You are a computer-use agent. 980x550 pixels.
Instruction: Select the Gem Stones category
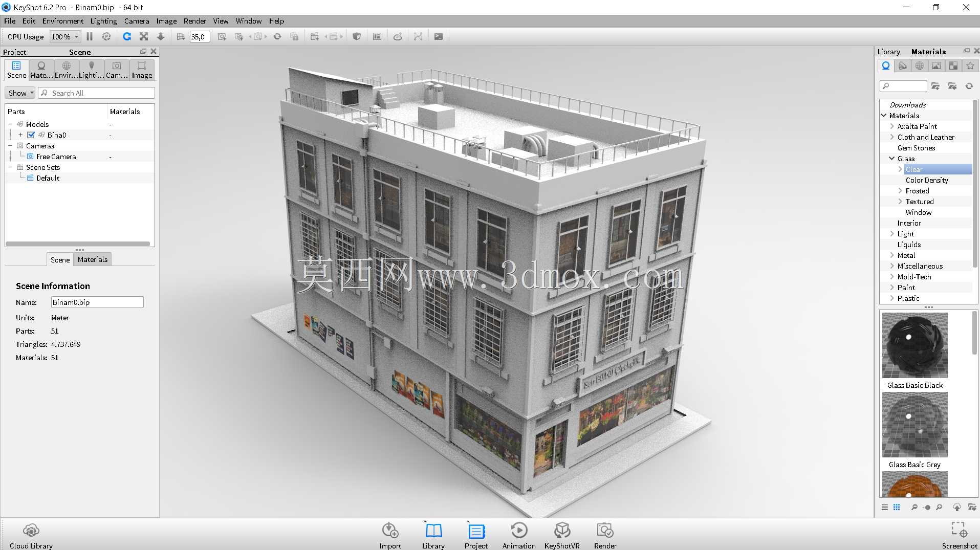(916, 148)
